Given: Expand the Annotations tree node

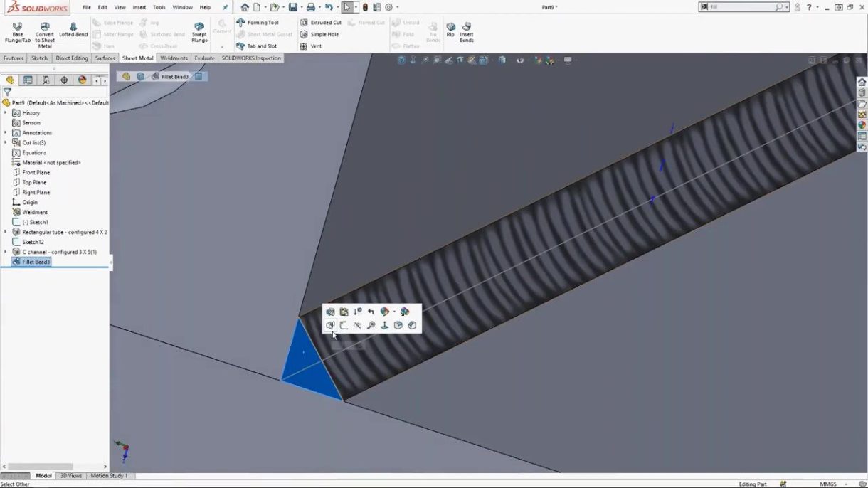Looking at the screenshot, I should (5, 132).
